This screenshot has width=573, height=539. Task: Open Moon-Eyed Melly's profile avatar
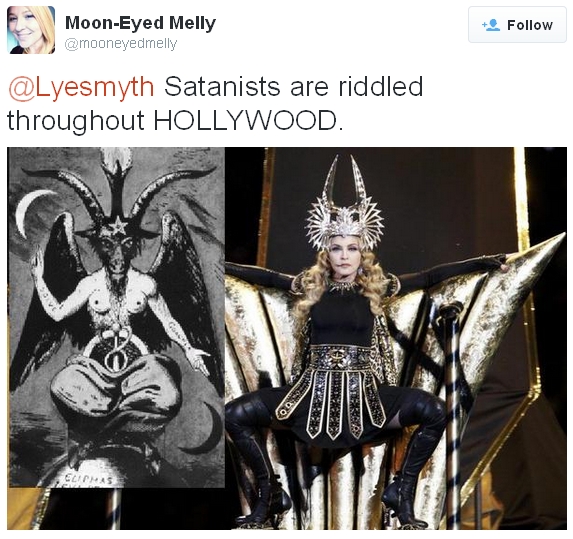(x=31, y=30)
